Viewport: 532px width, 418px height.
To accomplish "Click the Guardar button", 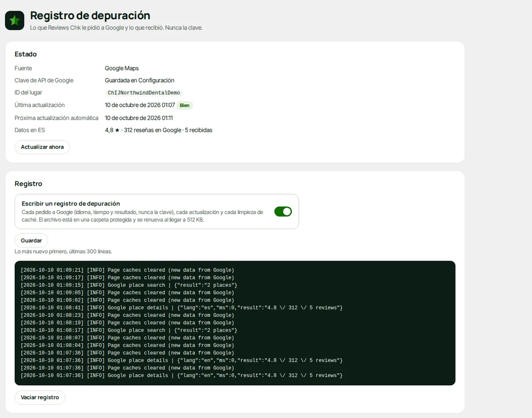I will pyautogui.click(x=31, y=240).
